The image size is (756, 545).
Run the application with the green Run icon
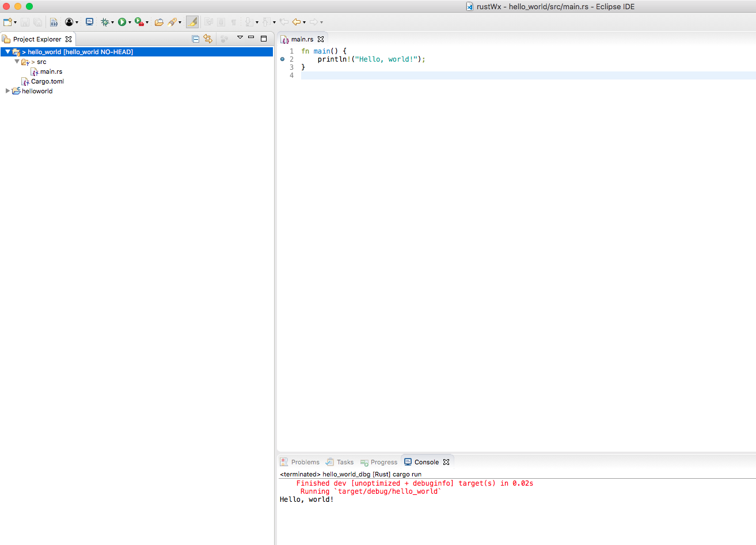point(123,21)
